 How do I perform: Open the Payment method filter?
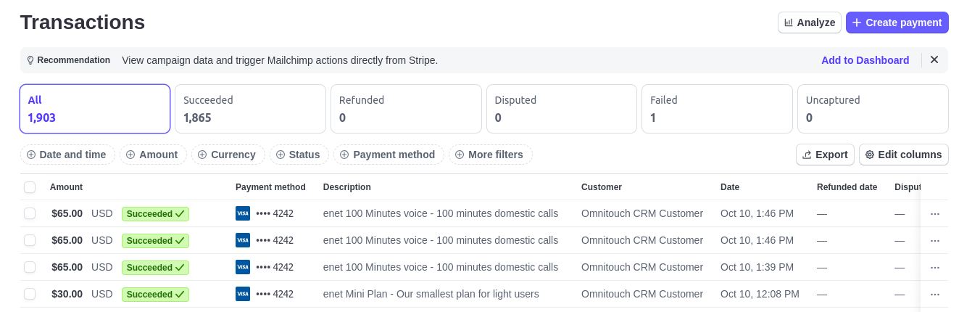[387, 155]
